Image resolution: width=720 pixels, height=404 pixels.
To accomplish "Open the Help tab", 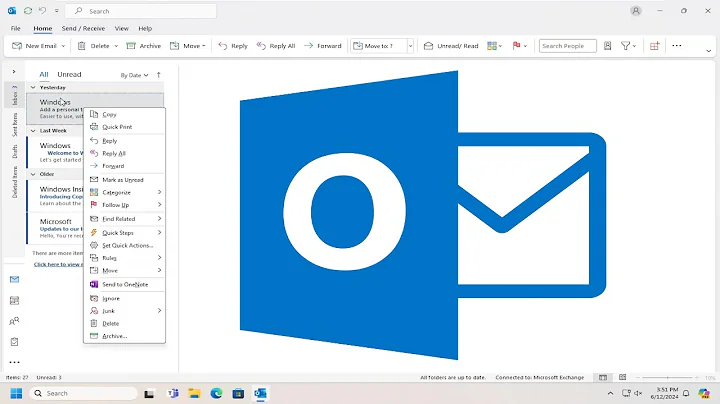I will click(x=145, y=28).
